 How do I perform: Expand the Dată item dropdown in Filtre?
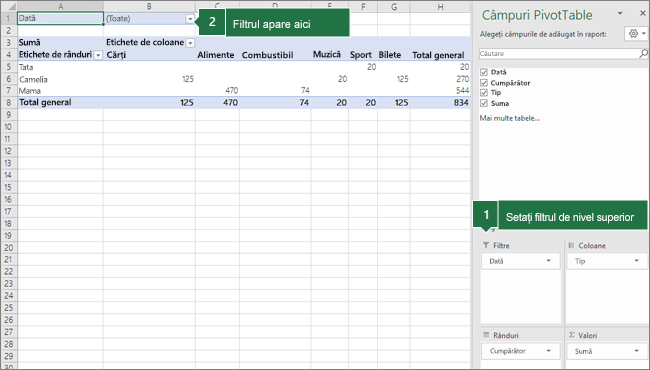tap(548, 261)
